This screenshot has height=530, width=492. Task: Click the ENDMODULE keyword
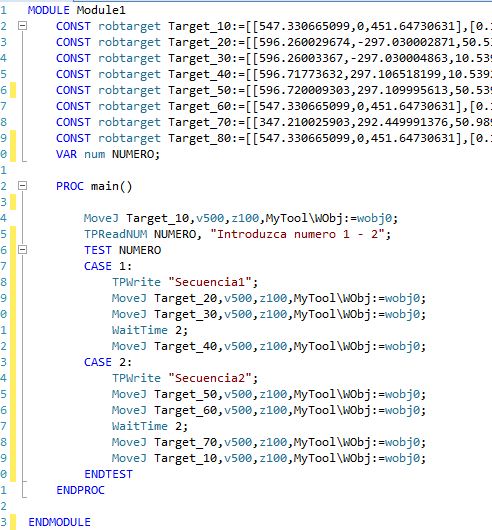59,522
